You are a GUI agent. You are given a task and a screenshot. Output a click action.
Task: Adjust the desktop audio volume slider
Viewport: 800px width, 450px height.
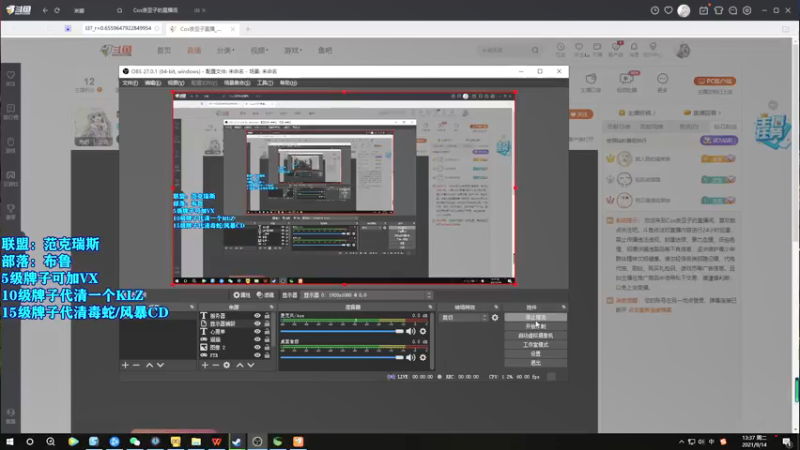(342, 358)
